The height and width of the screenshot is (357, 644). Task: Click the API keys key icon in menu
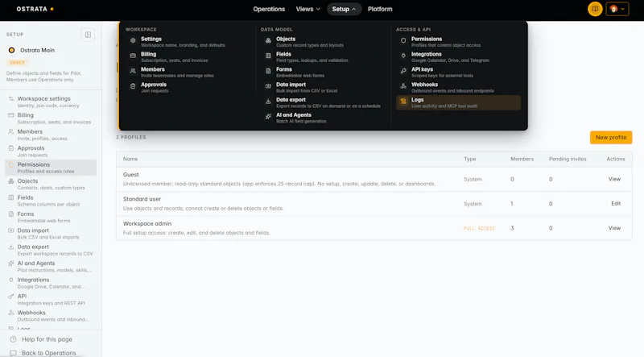(x=403, y=71)
